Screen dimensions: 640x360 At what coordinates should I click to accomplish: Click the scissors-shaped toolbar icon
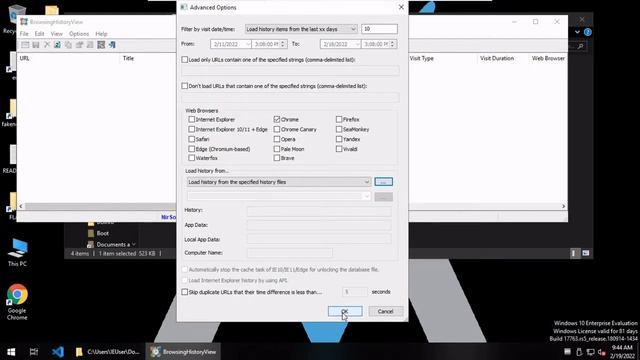[47, 45]
